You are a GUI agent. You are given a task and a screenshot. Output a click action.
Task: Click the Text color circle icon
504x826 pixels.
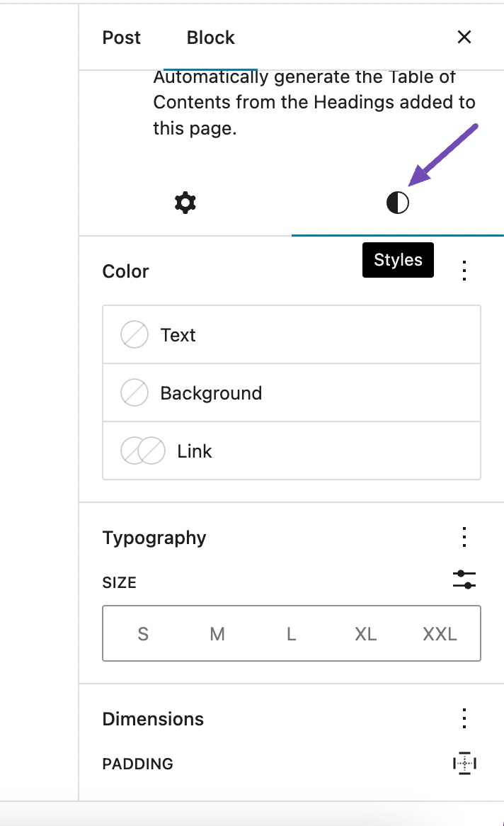(x=134, y=334)
